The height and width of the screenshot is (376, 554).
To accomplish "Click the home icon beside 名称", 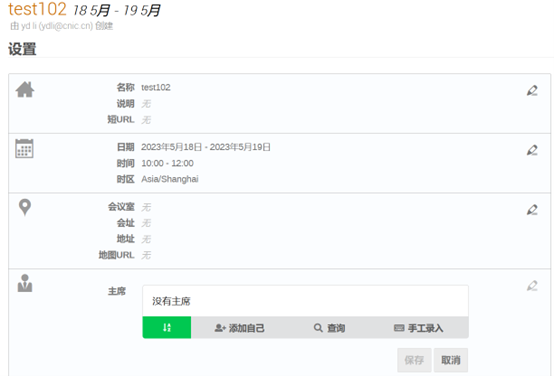I will [25, 89].
